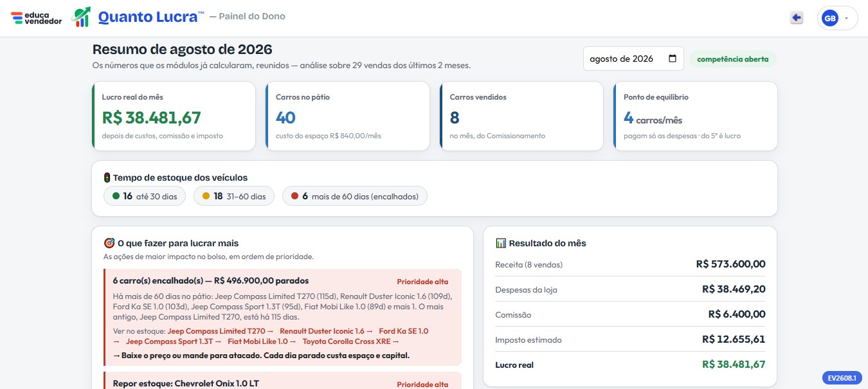The image size is (868, 389).
Task: Open the Fiat Mobi Like 1.0 stock link
Action: (262, 341)
